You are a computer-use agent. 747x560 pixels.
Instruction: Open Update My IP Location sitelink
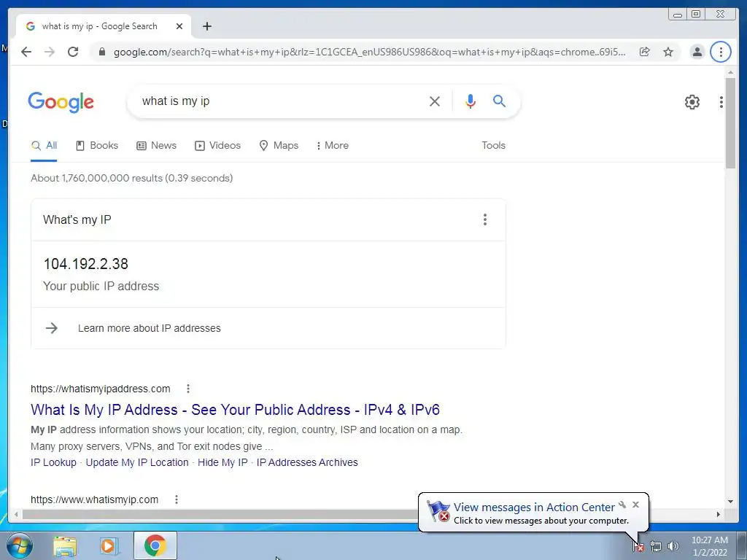pyautogui.click(x=137, y=462)
